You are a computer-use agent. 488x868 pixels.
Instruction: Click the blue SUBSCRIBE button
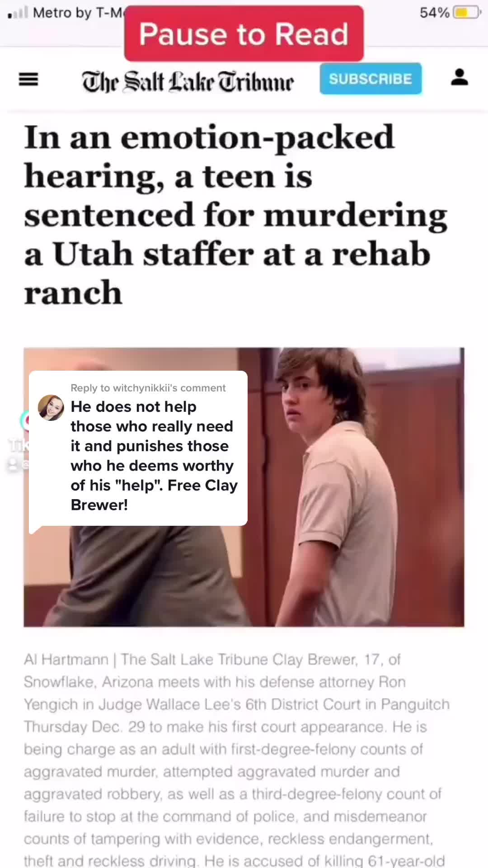click(x=371, y=79)
